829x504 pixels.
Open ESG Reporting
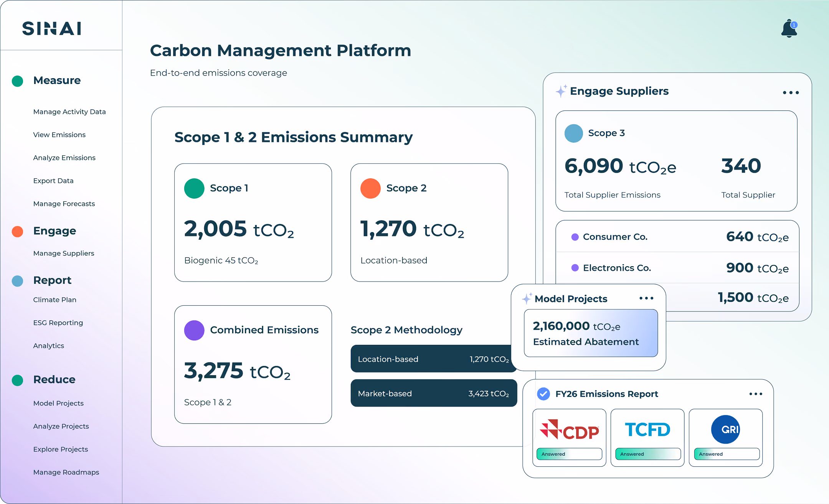pos(58,323)
